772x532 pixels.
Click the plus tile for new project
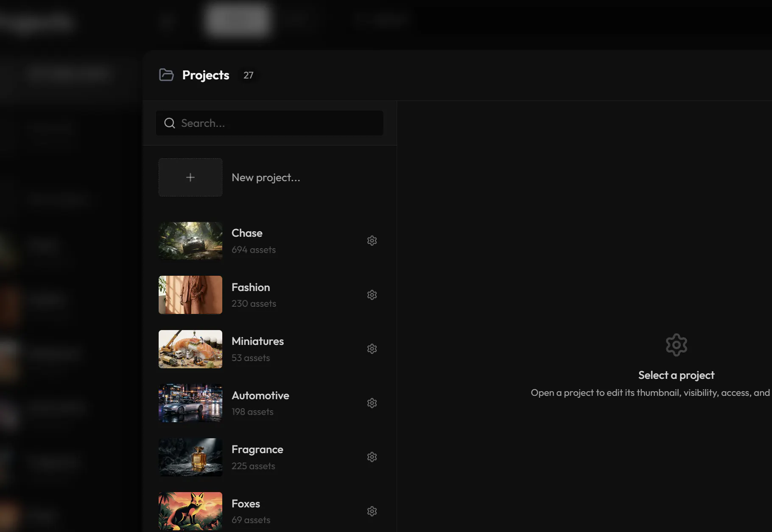190,177
